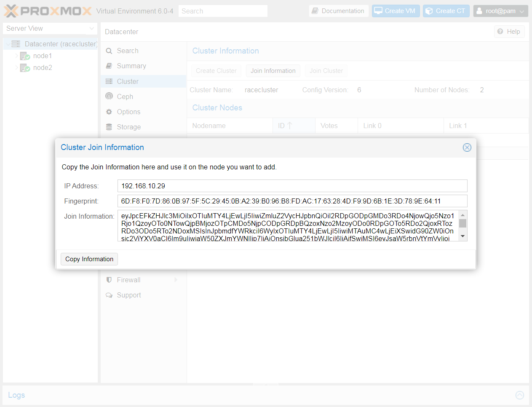Open the Firewall menu item
The height and width of the screenshot is (407, 532).
point(143,280)
